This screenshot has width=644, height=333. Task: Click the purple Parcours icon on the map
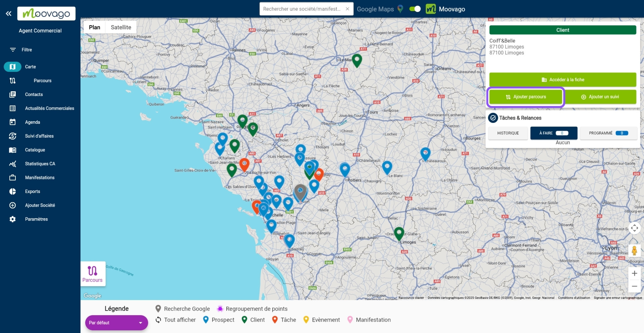click(x=93, y=274)
